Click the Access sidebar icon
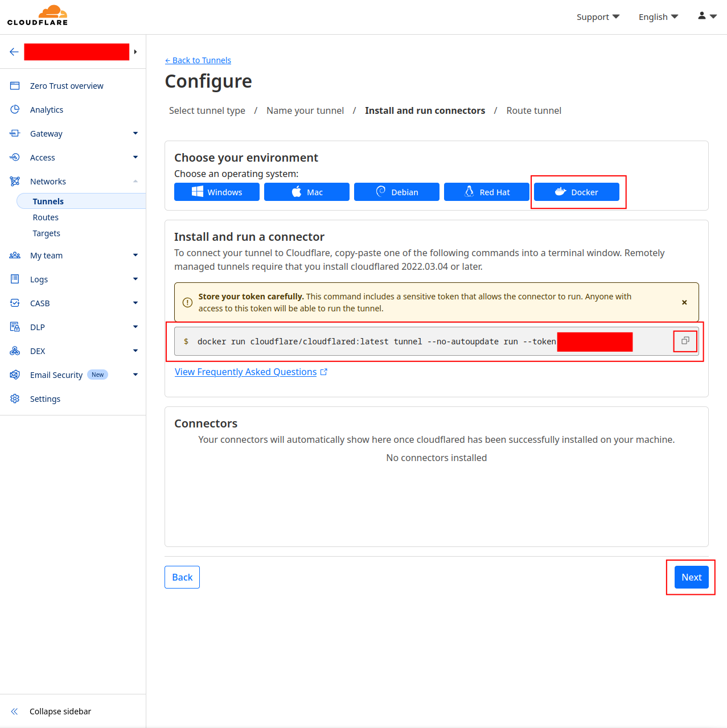Screen dimensions: 727x728 [x=15, y=157]
